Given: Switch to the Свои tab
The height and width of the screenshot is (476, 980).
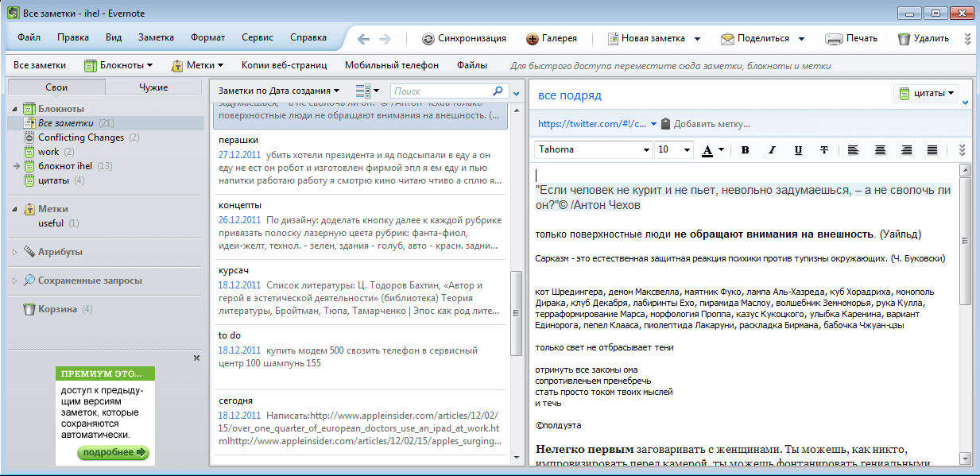Looking at the screenshot, I should click(56, 87).
